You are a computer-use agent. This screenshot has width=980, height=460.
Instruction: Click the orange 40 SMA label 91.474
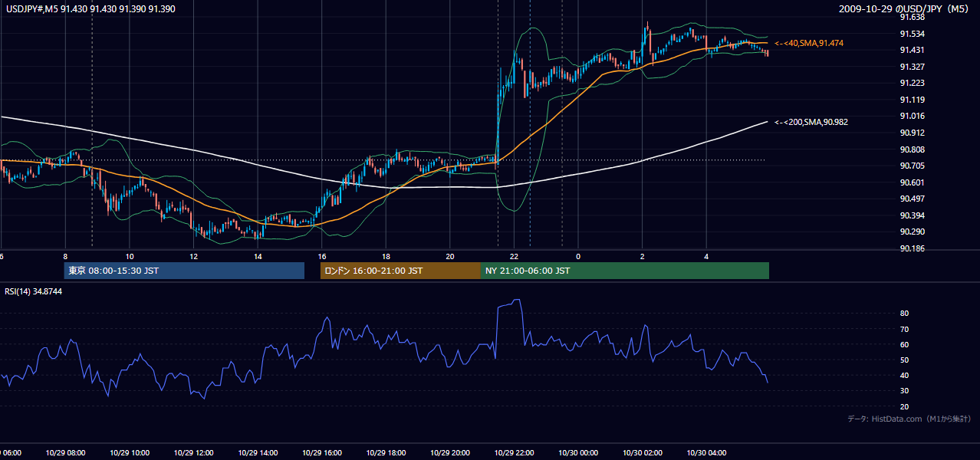pos(809,44)
